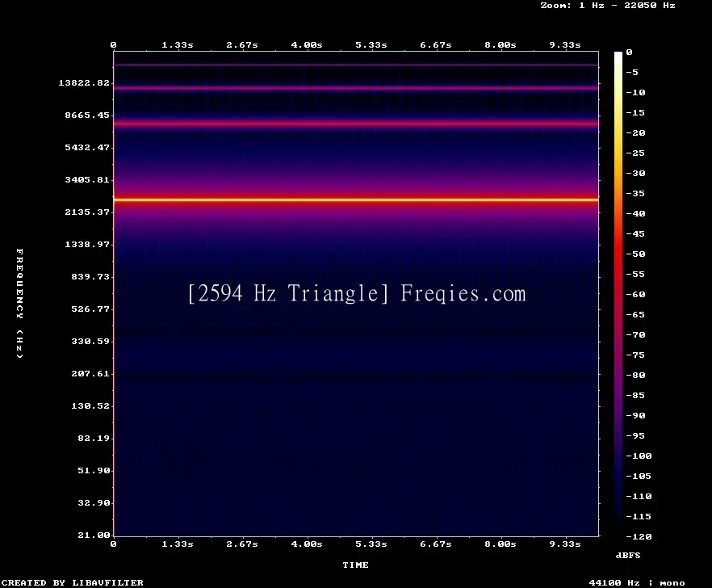
Task: Click the '5432.47' frequency axis label
Action: 87,147
